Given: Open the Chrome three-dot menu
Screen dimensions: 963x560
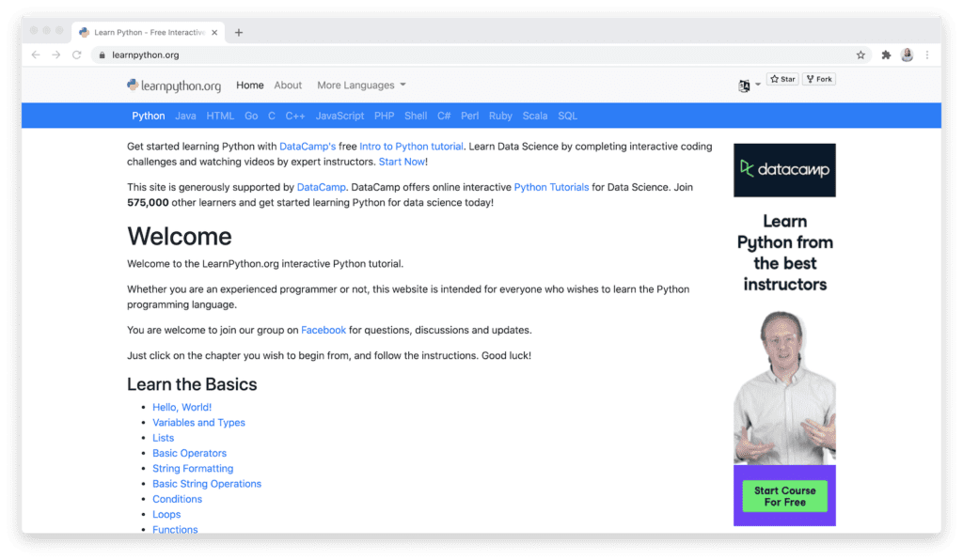Looking at the screenshot, I should (x=926, y=55).
